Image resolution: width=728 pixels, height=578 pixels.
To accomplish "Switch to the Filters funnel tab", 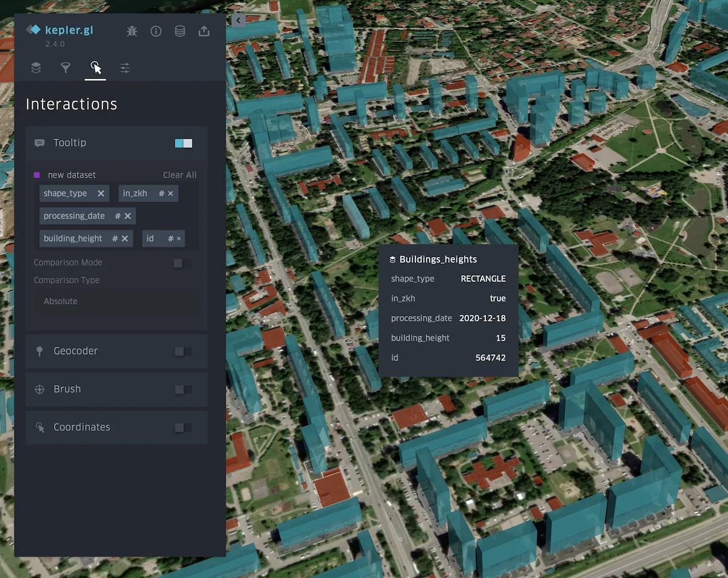I will point(66,67).
